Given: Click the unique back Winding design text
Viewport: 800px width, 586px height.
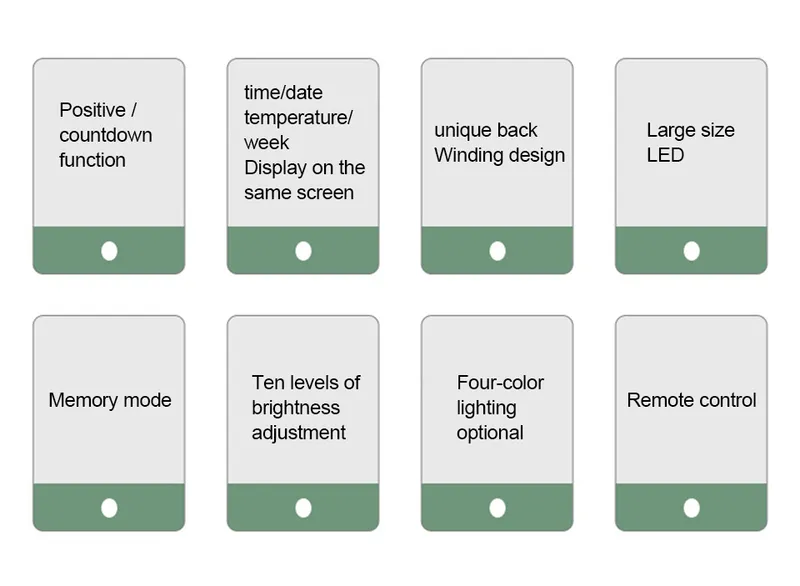Looking at the screenshot, I should [499, 143].
